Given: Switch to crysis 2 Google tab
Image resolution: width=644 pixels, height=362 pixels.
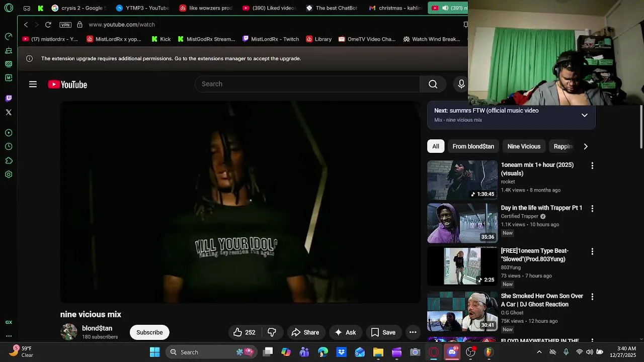Looking at the screenshot, I should point(78,8).
